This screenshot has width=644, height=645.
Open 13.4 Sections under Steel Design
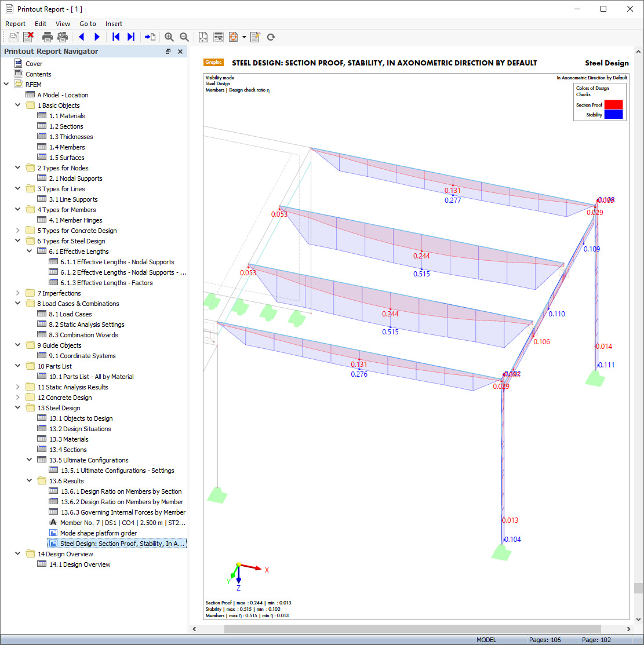68,450
